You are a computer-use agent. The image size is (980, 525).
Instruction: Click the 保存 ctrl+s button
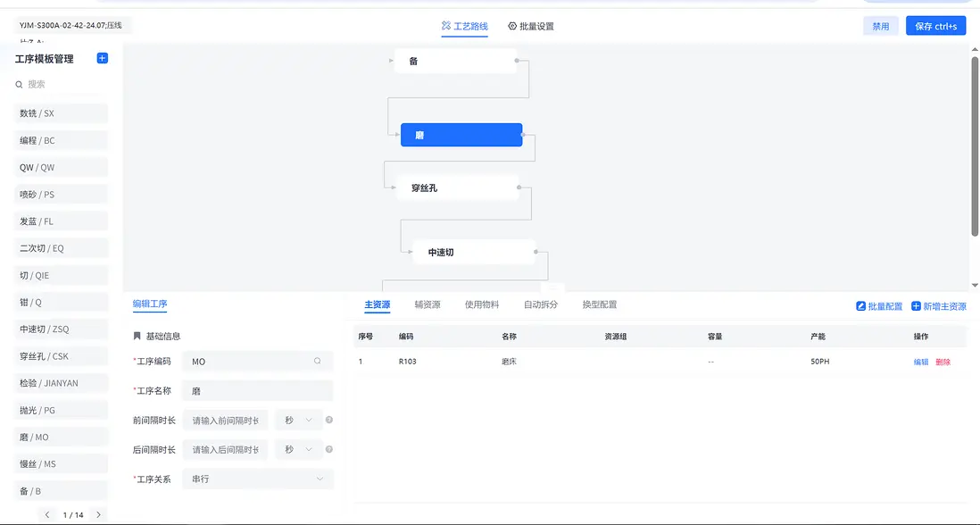pos(935,25)
